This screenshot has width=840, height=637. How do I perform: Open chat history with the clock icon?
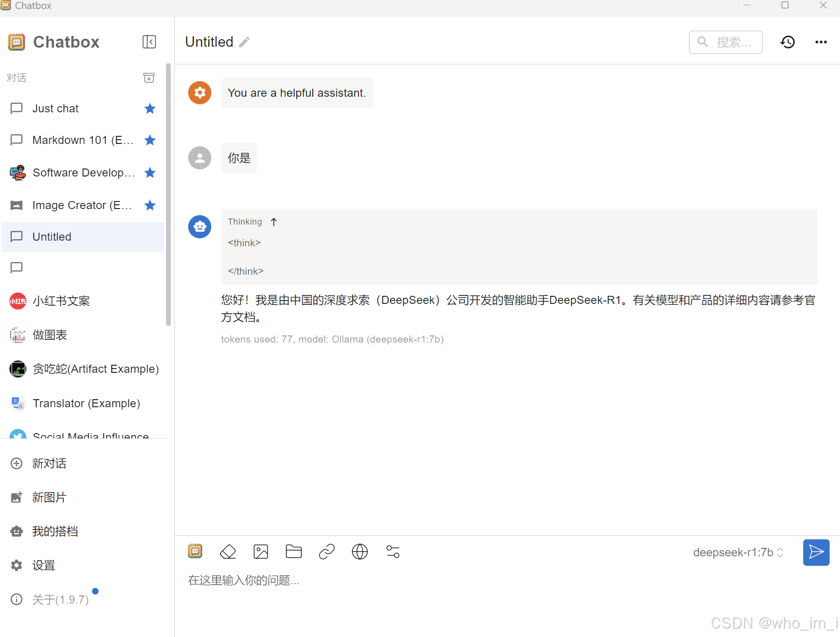788,42
